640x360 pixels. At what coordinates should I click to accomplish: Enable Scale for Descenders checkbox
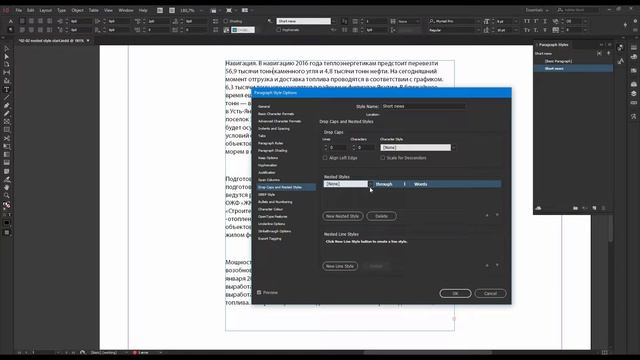tap(382, 158)
